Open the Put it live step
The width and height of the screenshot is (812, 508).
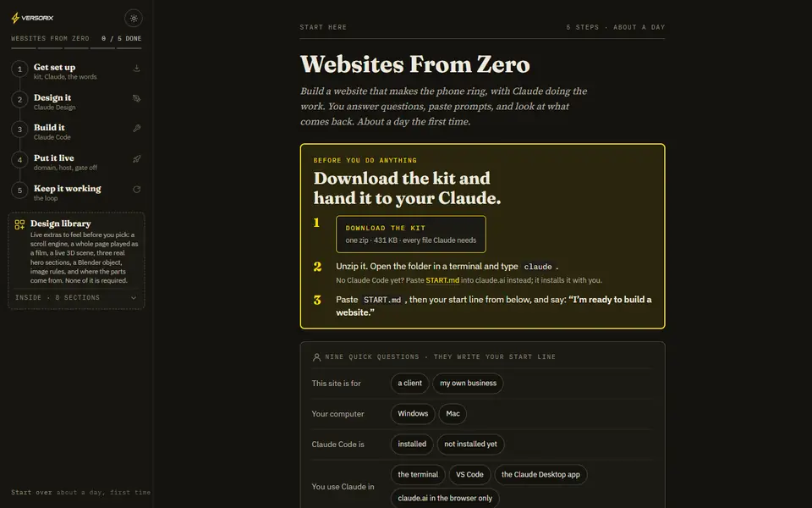pyautogui.click(x=76, y=162)
